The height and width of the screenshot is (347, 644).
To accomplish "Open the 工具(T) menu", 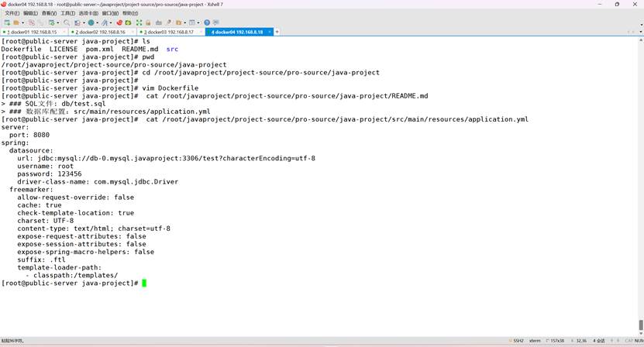I will coord(67,13).
